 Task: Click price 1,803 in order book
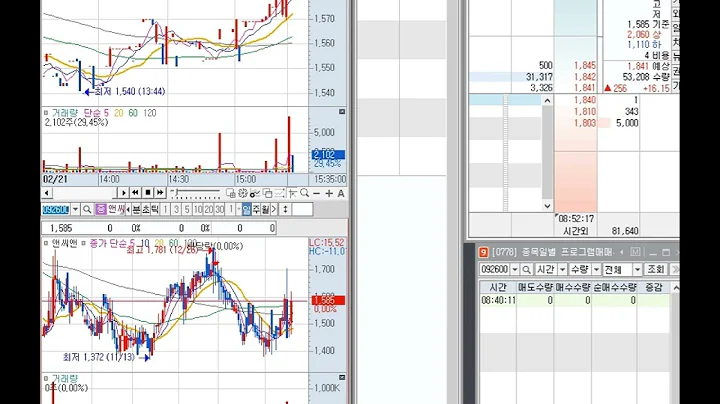pyautogui.click(x=585, y=123)
